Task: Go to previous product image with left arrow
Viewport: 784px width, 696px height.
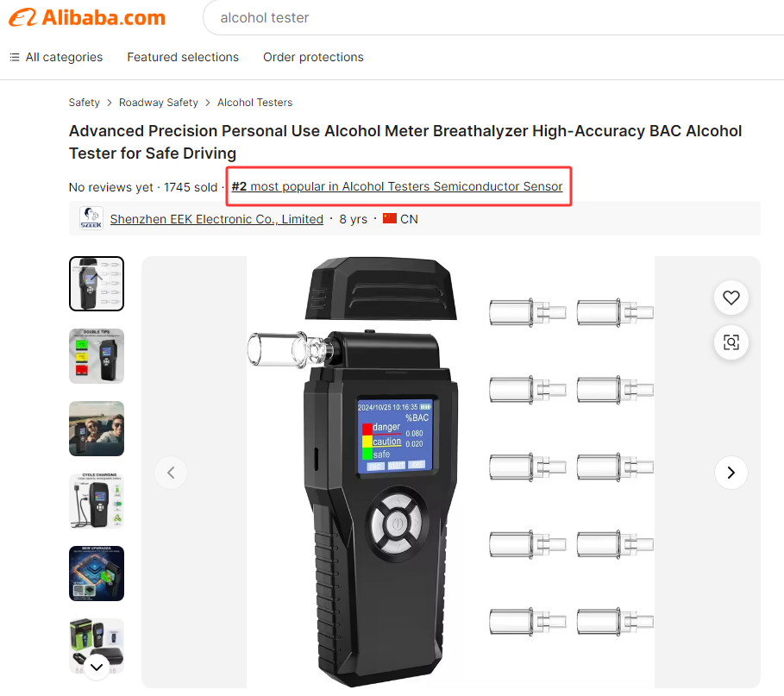Action: [171, 473]
